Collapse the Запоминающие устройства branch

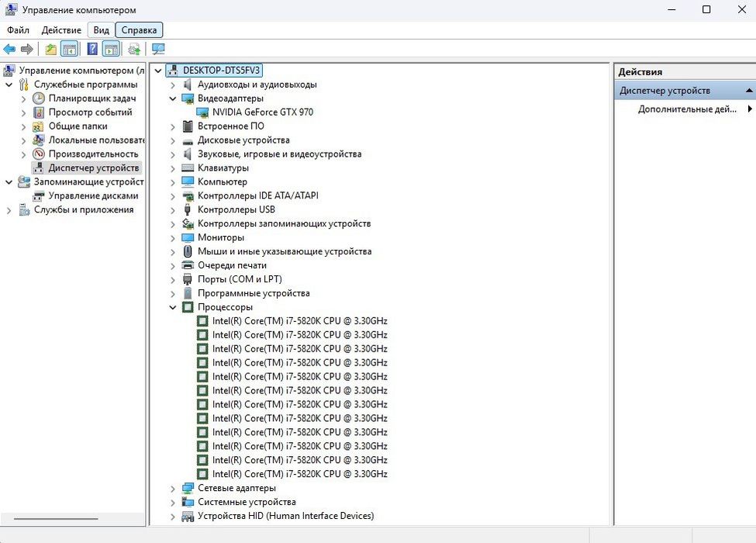(x=9, y=182)
